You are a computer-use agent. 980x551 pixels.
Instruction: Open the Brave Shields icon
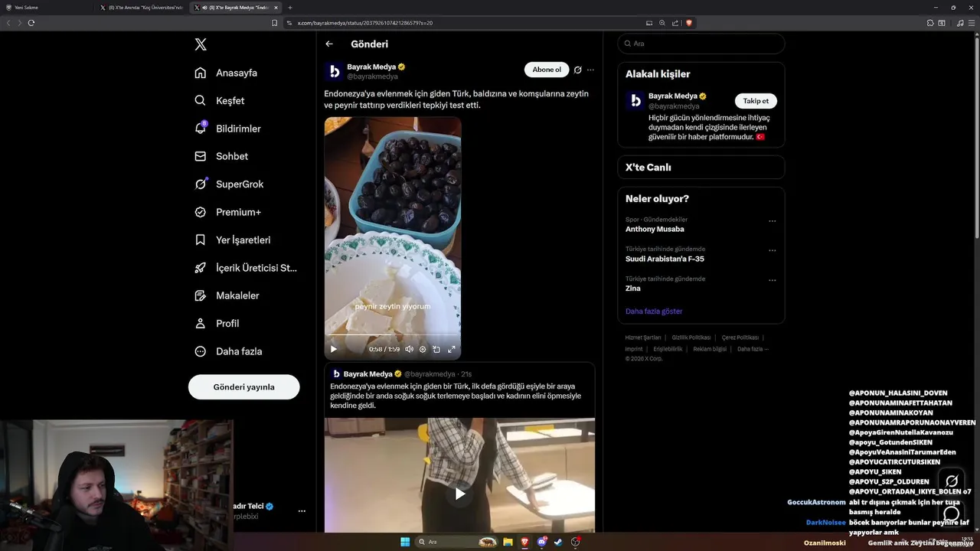[x=689, y=23]
